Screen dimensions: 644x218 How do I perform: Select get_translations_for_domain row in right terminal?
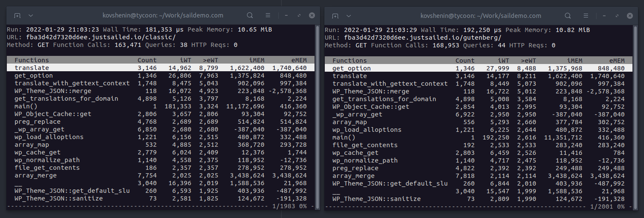click(479, 99)
